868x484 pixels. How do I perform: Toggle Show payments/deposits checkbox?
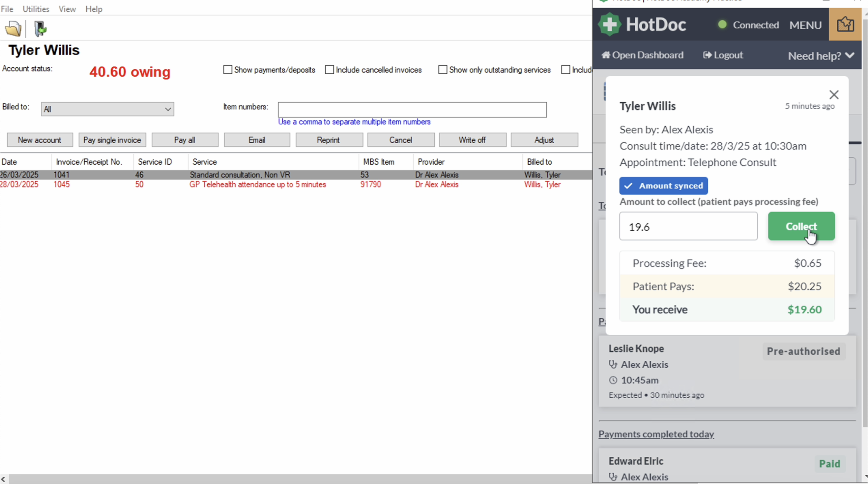pos(228,70)
